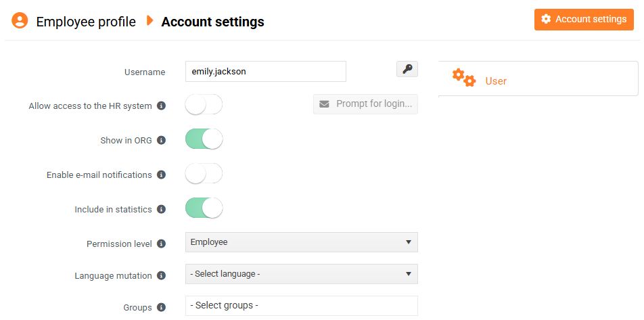Click info icon next to Show in ORG

coord(161,141)
